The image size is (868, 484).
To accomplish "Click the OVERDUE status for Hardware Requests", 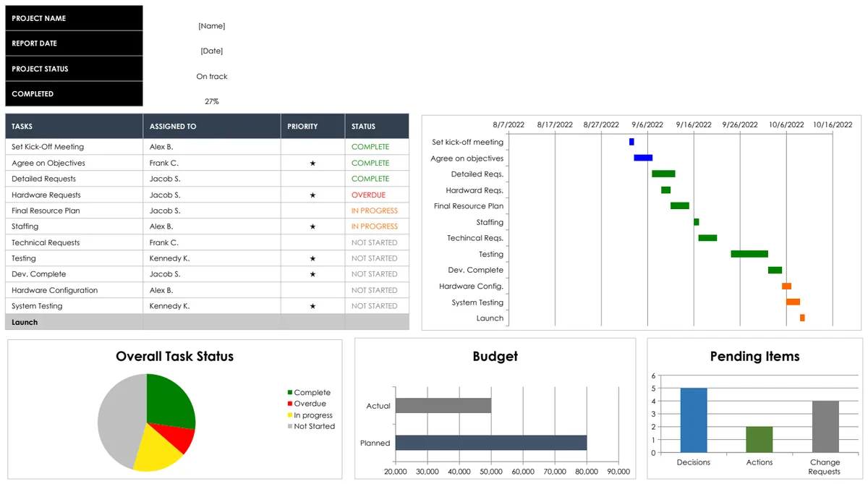I will [x=369, y=195].
